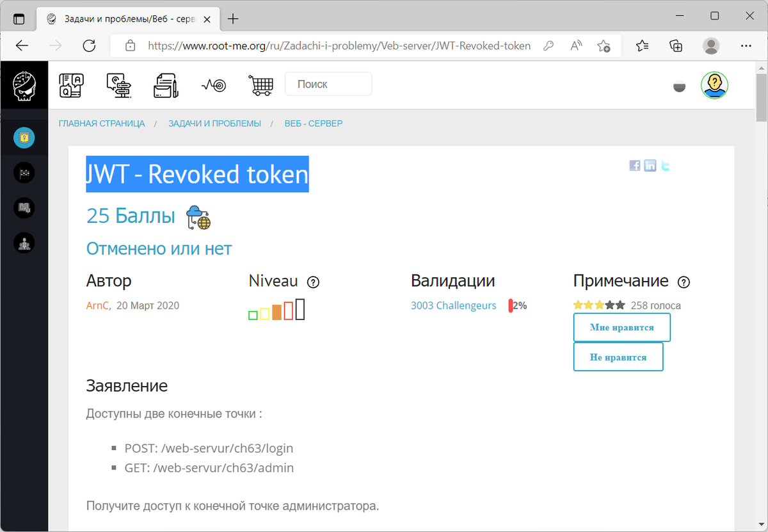Open the read aloud icon

(577, 45)
